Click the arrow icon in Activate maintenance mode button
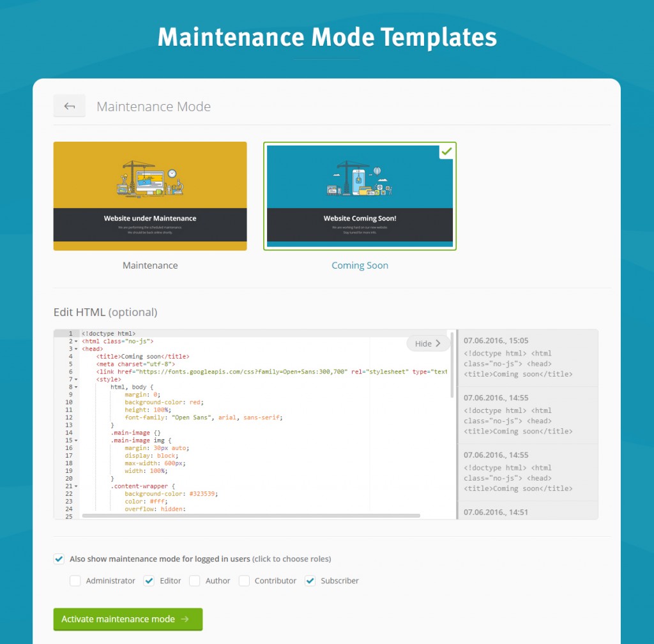Screen dimensions: 654x644 coord(185,619)
